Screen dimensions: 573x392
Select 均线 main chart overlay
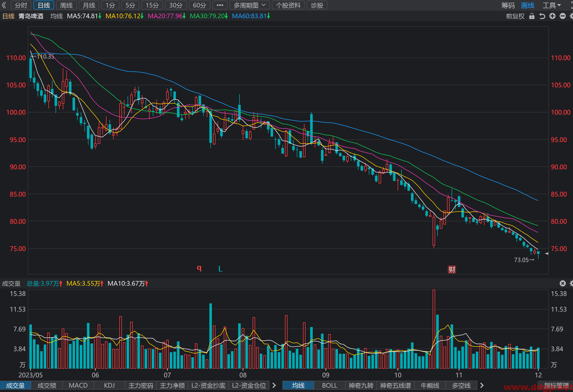pos(298,385)
